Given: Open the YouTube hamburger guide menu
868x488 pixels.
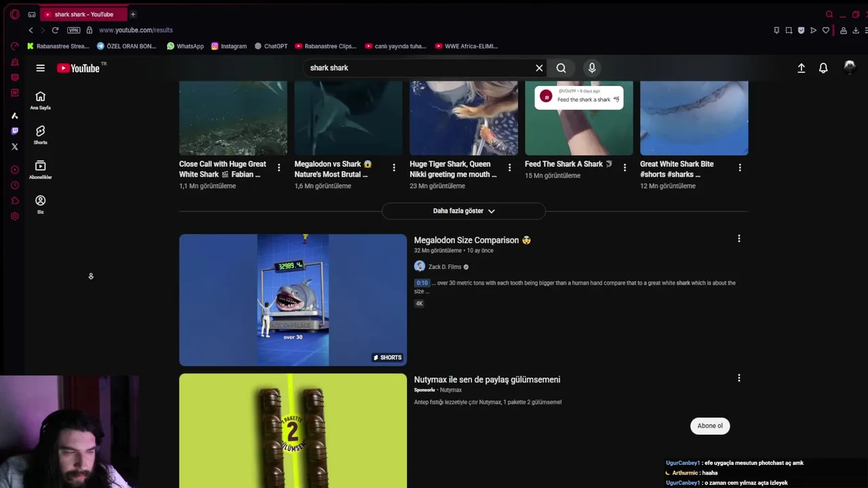Looking at the screenshot, I should coord(40,68).
